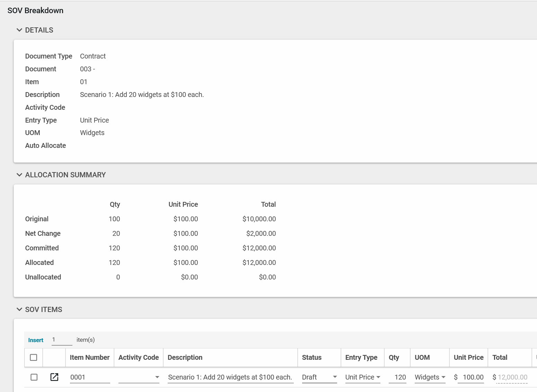Image resolution: width=537 pixels, height=392 pixels.
Task: Open SOV item 0001 detail icon
Action: tap(54, 377)
